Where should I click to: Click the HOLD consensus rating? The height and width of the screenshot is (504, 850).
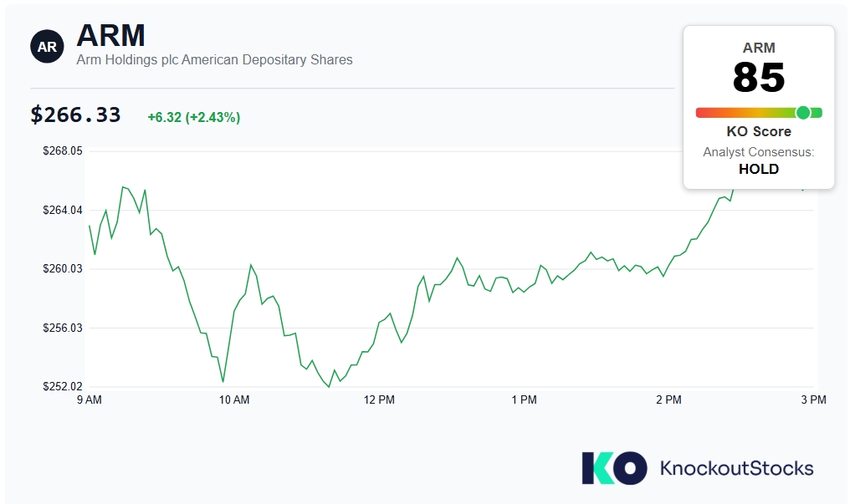click(758, 169)
